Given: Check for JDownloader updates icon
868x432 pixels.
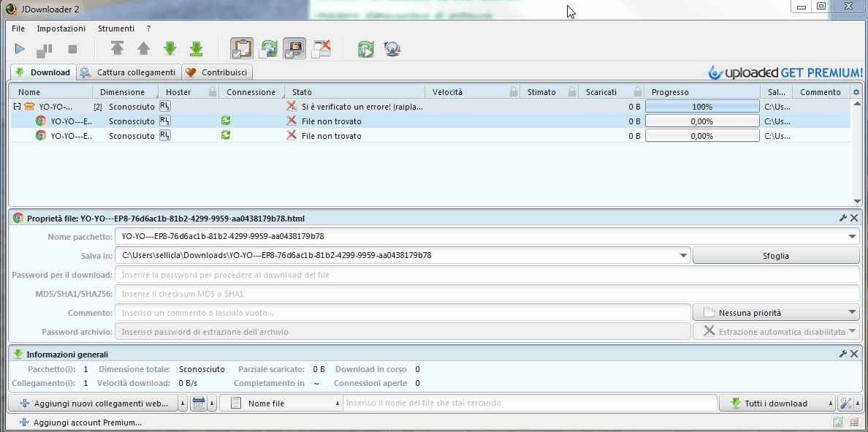Looking at the screenshot, I should point(366,49).
